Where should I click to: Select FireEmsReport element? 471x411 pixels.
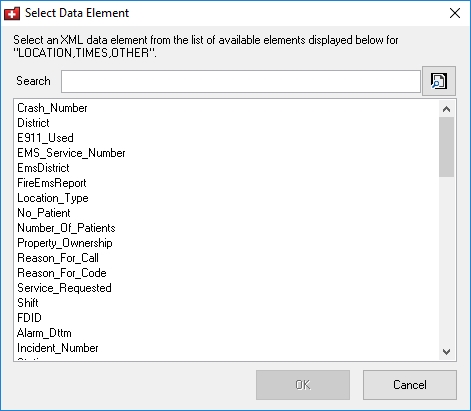coord(52,183)
